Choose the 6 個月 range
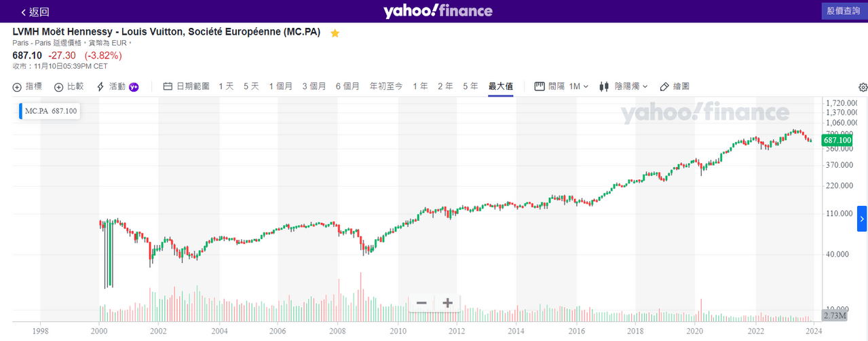This screenshot has width=868, height=341. point(347,87)
